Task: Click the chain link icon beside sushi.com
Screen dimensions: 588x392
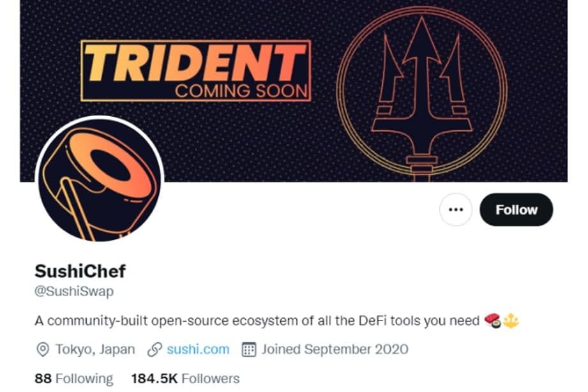Action: tap(155, 350)
